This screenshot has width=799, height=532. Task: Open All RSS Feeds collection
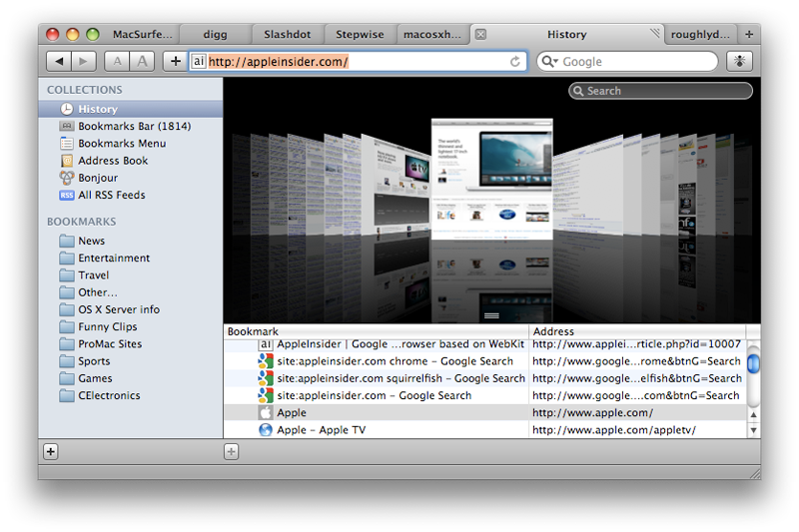[x=131, y=195]
